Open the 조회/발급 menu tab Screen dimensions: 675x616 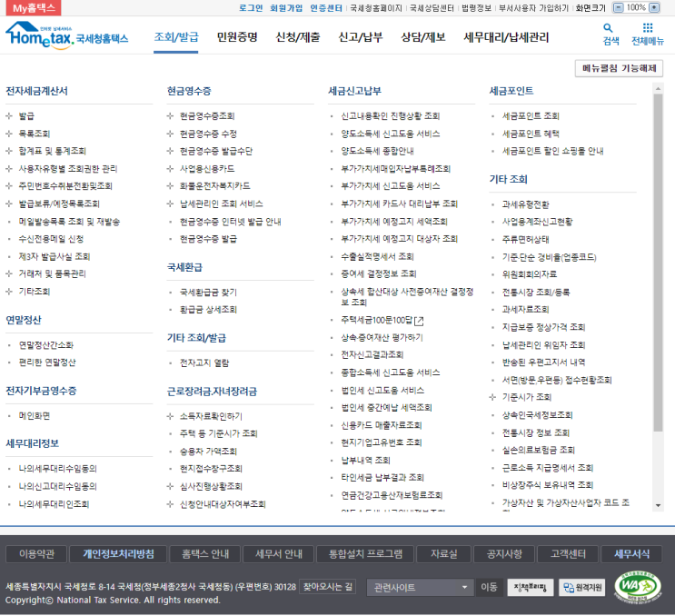pyautogui.click(x=176, y=37)
